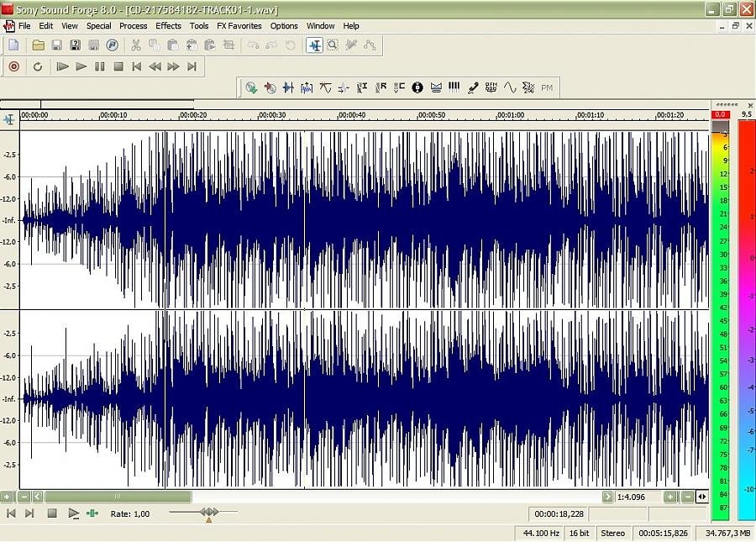756x542 pixels.
Task: Click the Paste clipboard icon
Action: coord(172,45)
